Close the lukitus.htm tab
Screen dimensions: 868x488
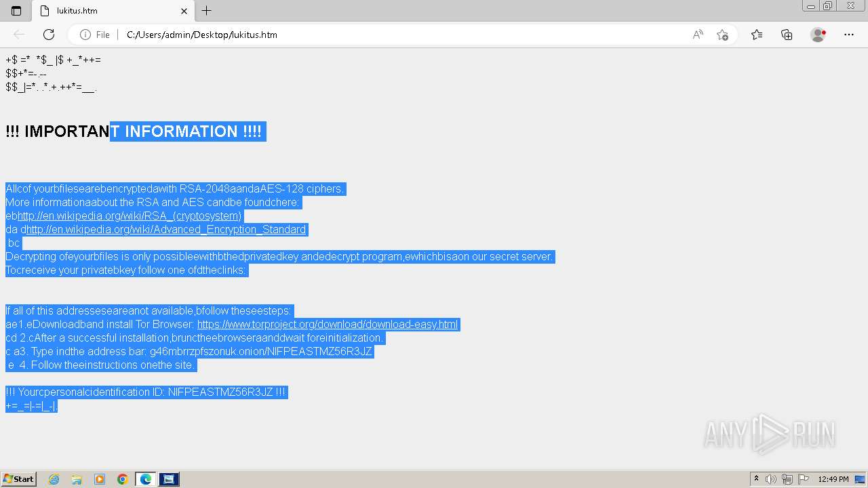click(x=184, y=11)
